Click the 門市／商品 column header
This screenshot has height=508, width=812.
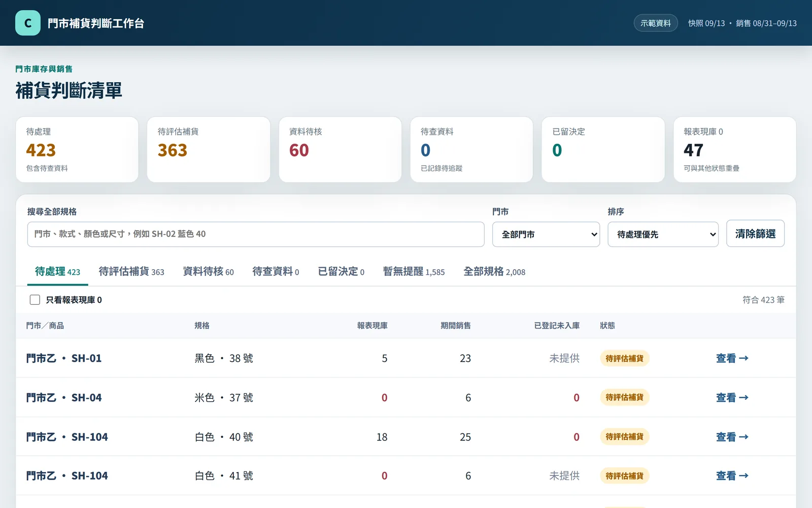[45, 326]
